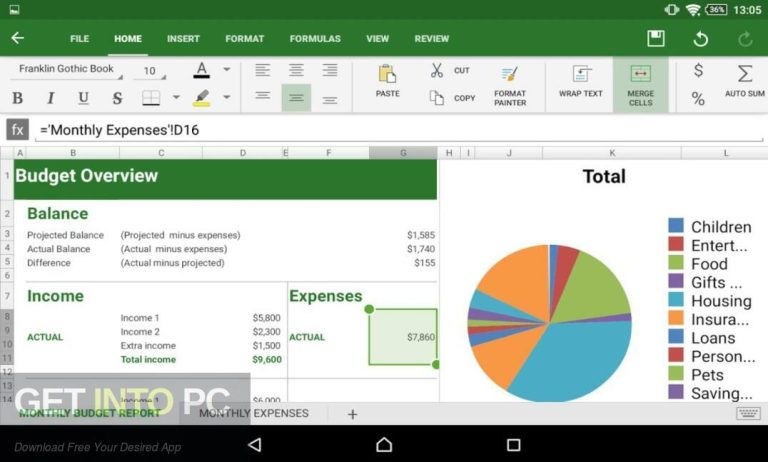Align text to bottom

click(x=330, y=100)
